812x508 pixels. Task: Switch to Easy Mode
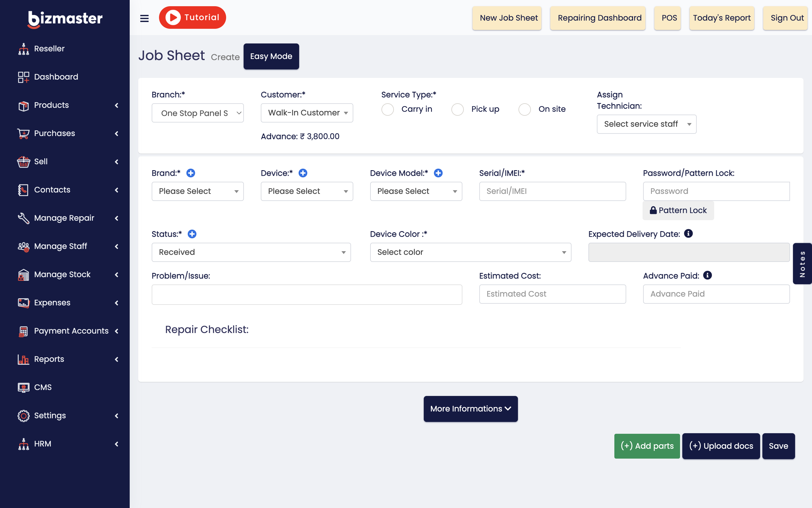(271, 56)
